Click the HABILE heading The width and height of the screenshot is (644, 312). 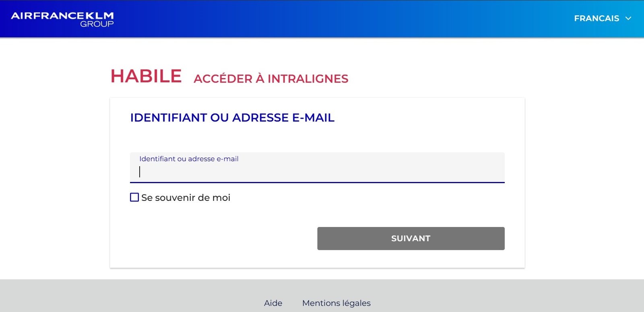point(146,76)
